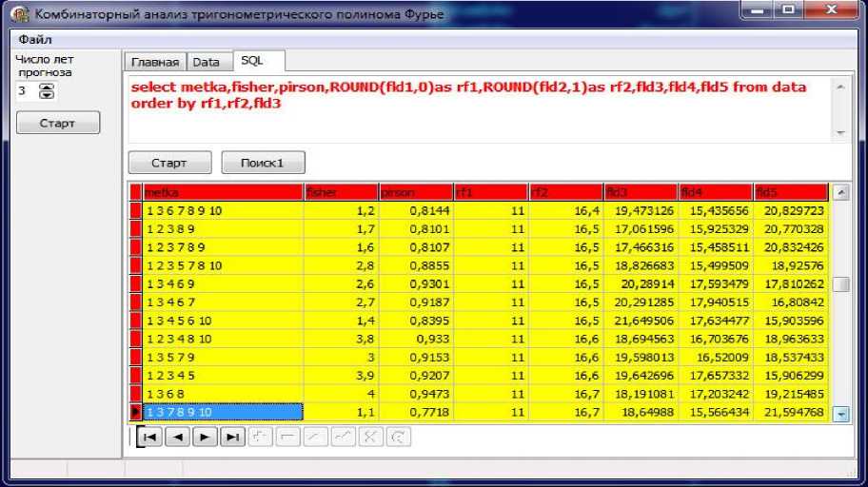The width and height of the screenshot is (868, 487).
Task: Click the Старт button in left panel
Action: 57,123
